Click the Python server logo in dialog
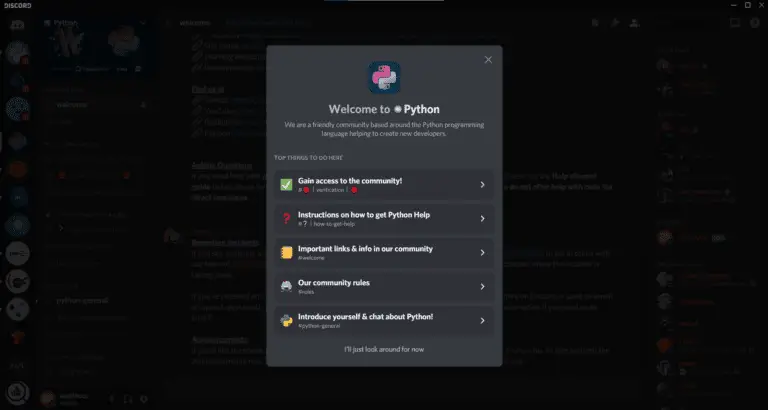The image size is (768, 410). click(x=384, y=78)
